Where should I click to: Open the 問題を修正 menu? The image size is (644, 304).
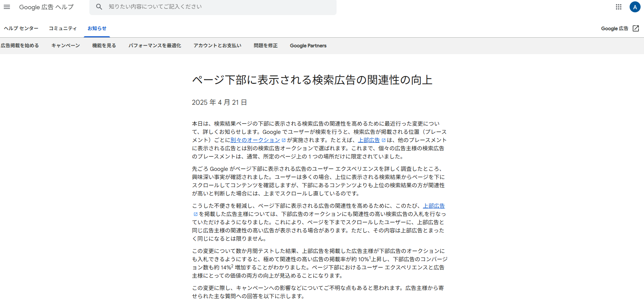tap(266, 46)
